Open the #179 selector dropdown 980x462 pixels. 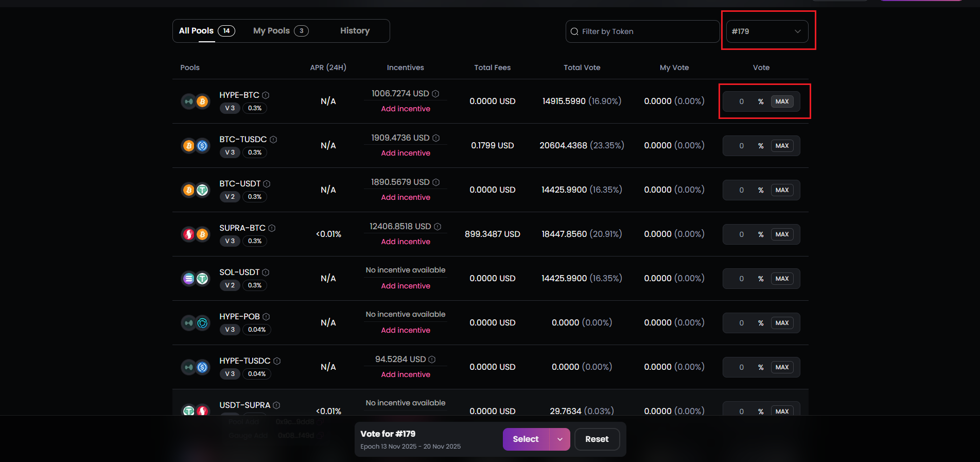(766, 31)
